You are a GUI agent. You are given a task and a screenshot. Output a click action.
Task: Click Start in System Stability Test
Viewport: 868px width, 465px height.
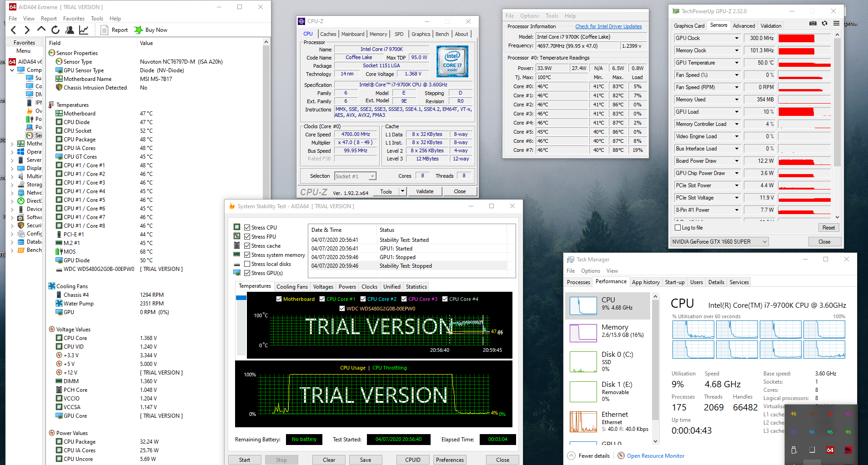245,460
